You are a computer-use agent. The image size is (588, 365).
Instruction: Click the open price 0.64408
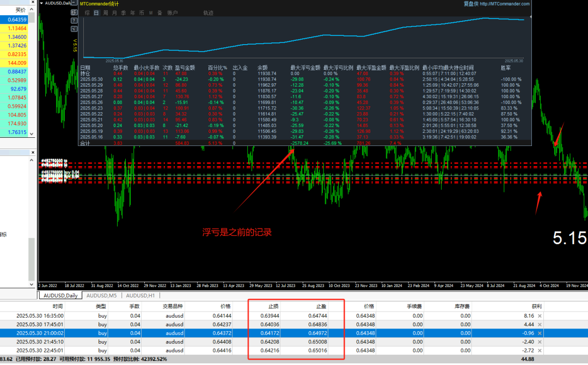pyautogui.click(x=222, y=342)
